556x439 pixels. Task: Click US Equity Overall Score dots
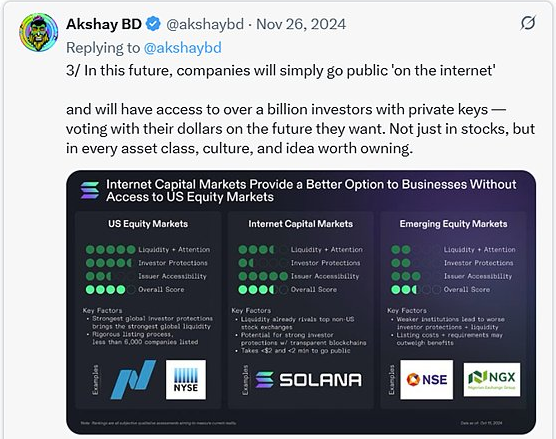pos(111,290)
